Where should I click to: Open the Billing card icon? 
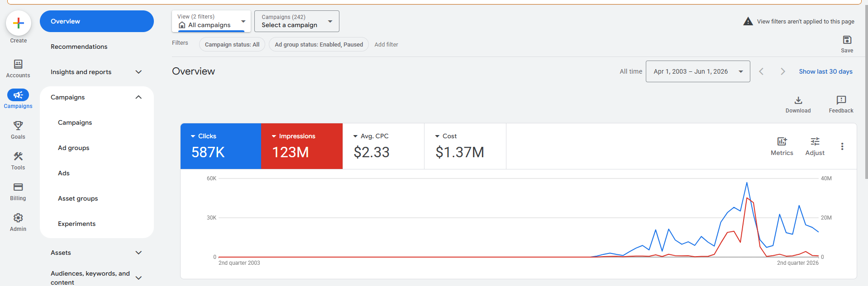[x=18, y=187]
